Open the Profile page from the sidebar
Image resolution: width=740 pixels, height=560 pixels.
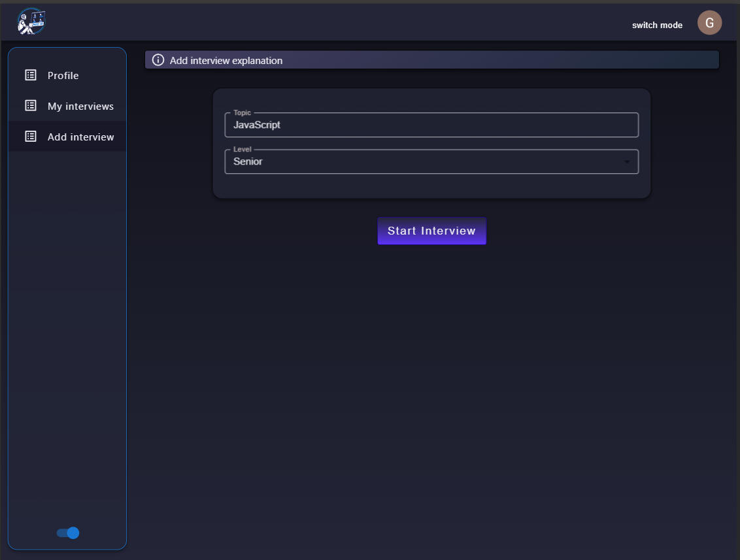pos(63,75)
